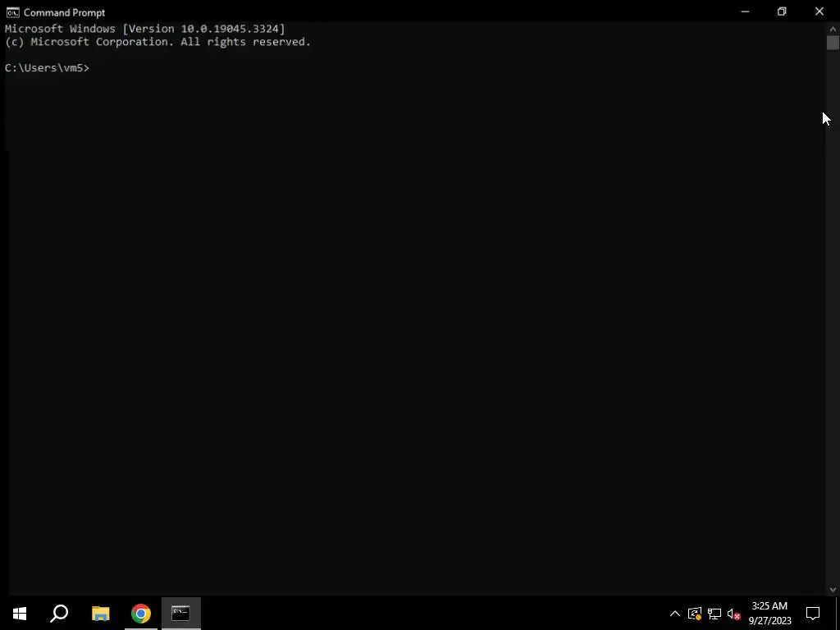Close the Command Prompt window

819,11
